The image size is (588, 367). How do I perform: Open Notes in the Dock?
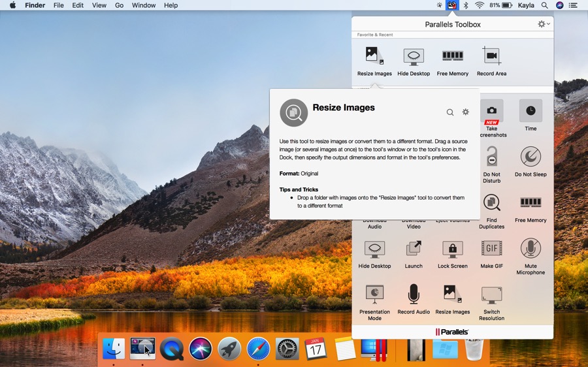point(345,349)
